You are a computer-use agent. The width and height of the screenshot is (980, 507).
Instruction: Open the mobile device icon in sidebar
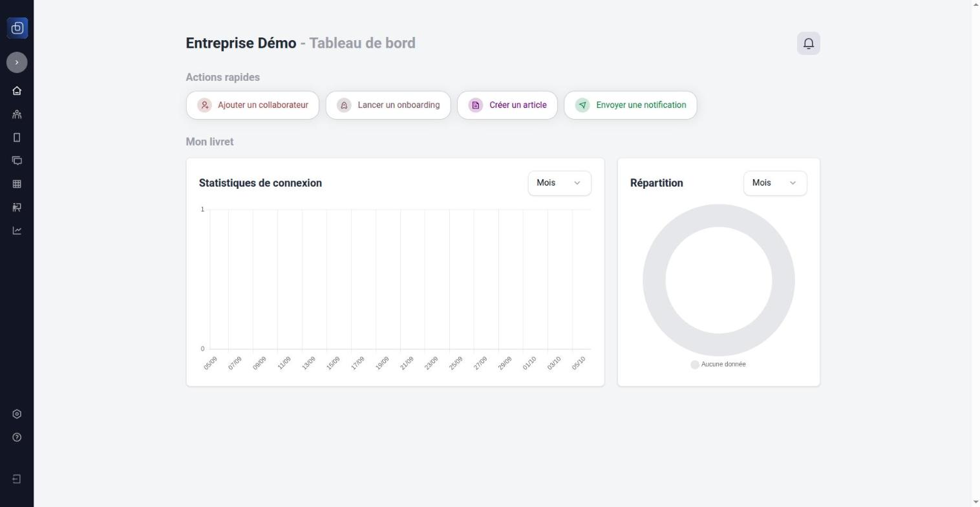coord(17,138)
